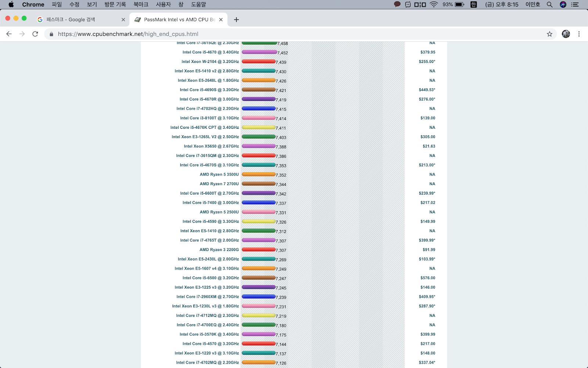Click the $139.00 price for Core i3-8100T
Image resolution: width=588 pixels, height=368 pixels.
pos(428,118)
